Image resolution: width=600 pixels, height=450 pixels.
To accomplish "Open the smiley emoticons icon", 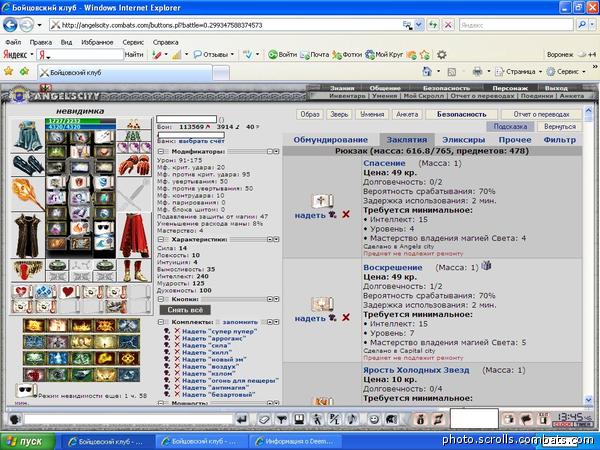I will pyautogui.click(x=374, y=420).
